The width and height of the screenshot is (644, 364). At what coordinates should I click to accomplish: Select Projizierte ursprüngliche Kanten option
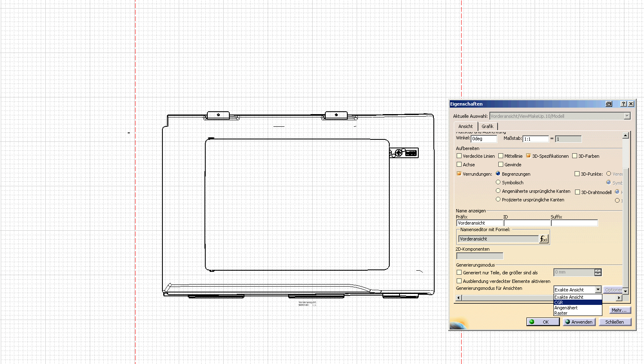[x=498, y=199]
